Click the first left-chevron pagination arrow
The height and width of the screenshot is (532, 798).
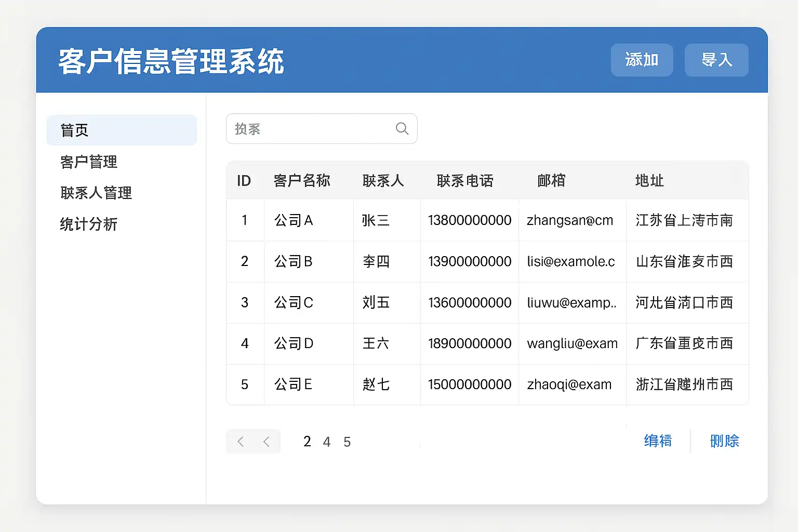pos(241,442)
